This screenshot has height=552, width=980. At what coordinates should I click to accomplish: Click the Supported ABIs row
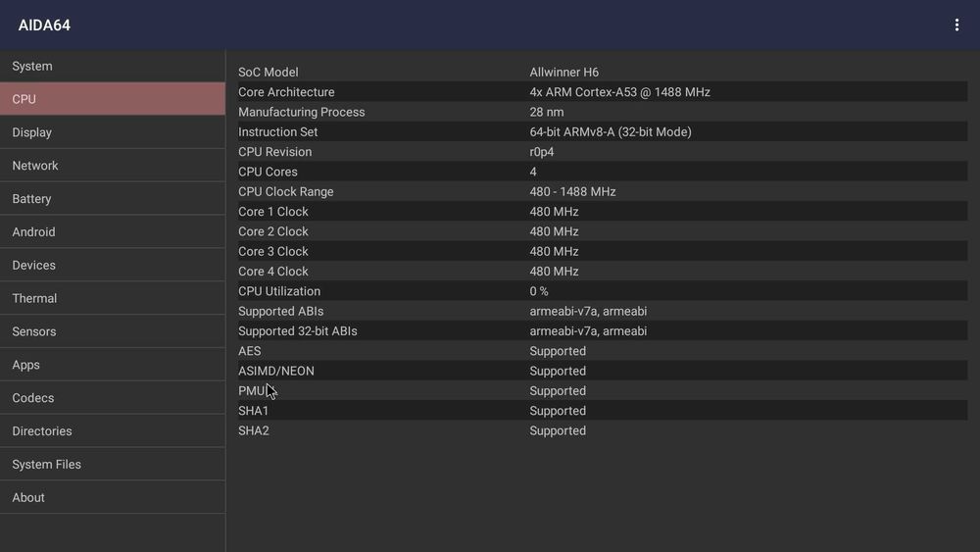coord(602,312)
